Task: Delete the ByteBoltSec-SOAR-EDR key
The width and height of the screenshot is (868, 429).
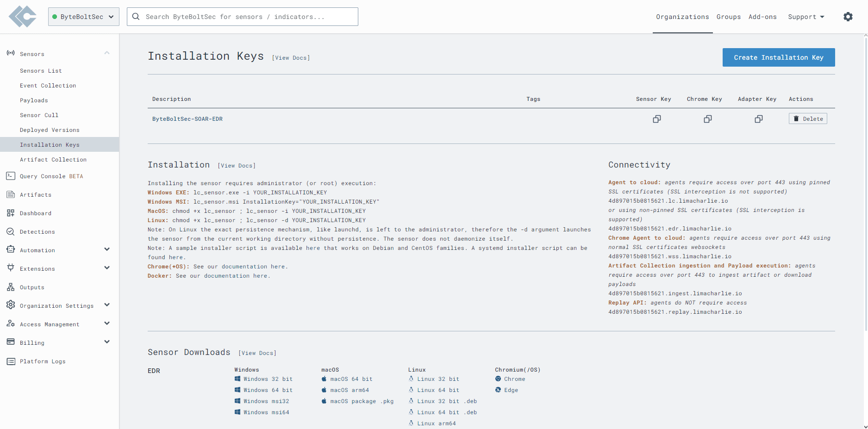Action: [808, 119]
